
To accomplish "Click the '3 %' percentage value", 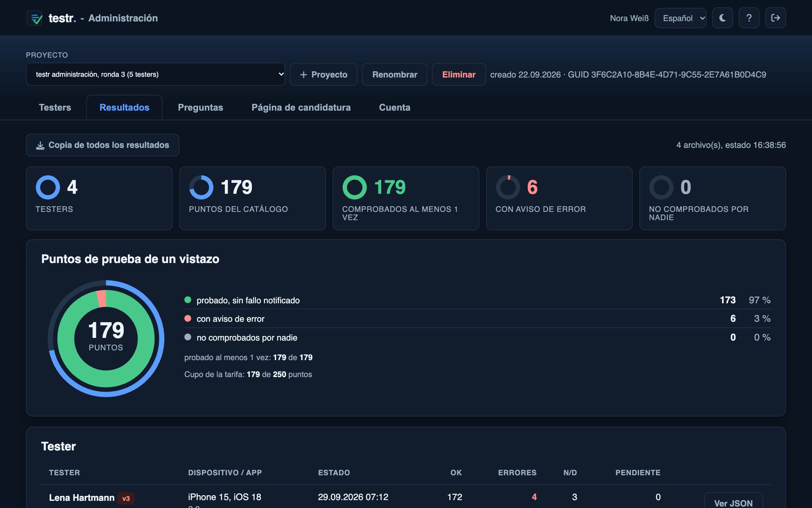I will click(x=762, y=318).
